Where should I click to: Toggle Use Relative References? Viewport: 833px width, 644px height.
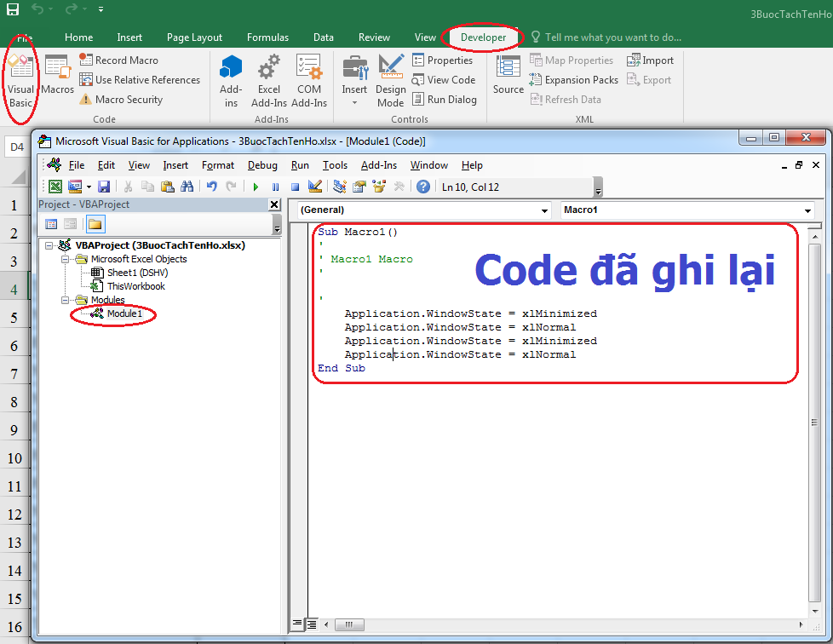coord(140,79)
